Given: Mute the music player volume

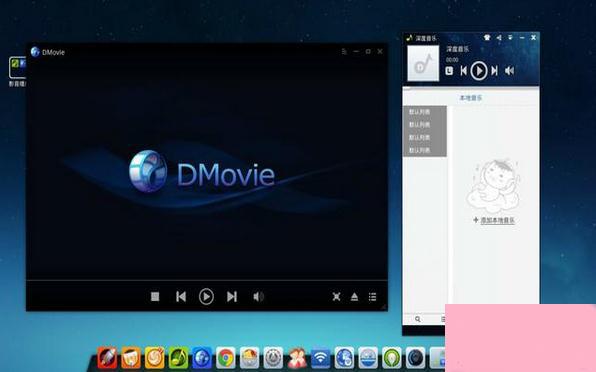Looking at the screenshot, I should 509,71.
